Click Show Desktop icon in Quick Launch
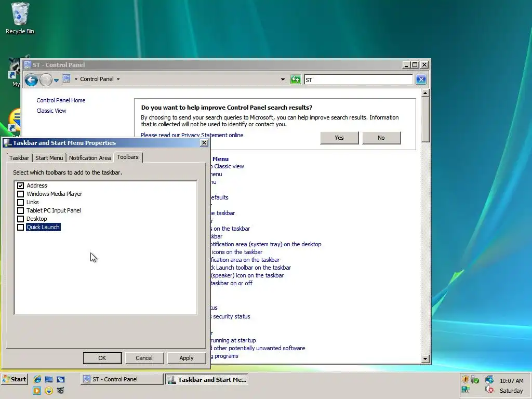 49,379
